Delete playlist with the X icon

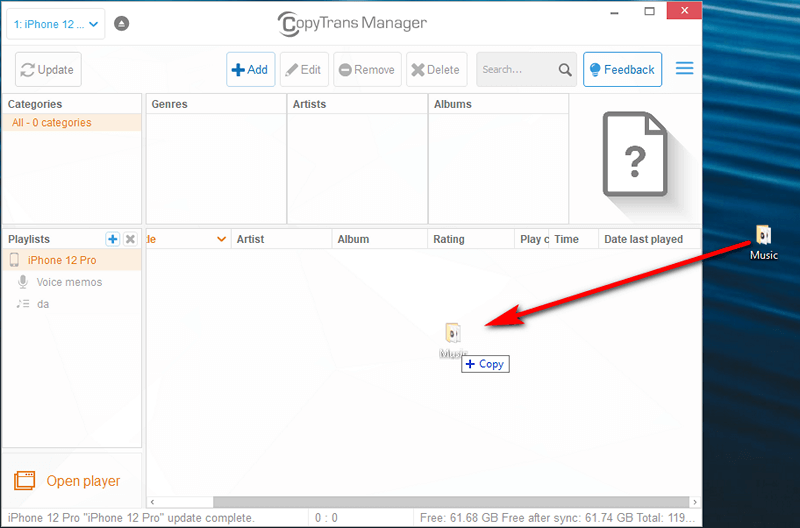[x=130, y=239]
